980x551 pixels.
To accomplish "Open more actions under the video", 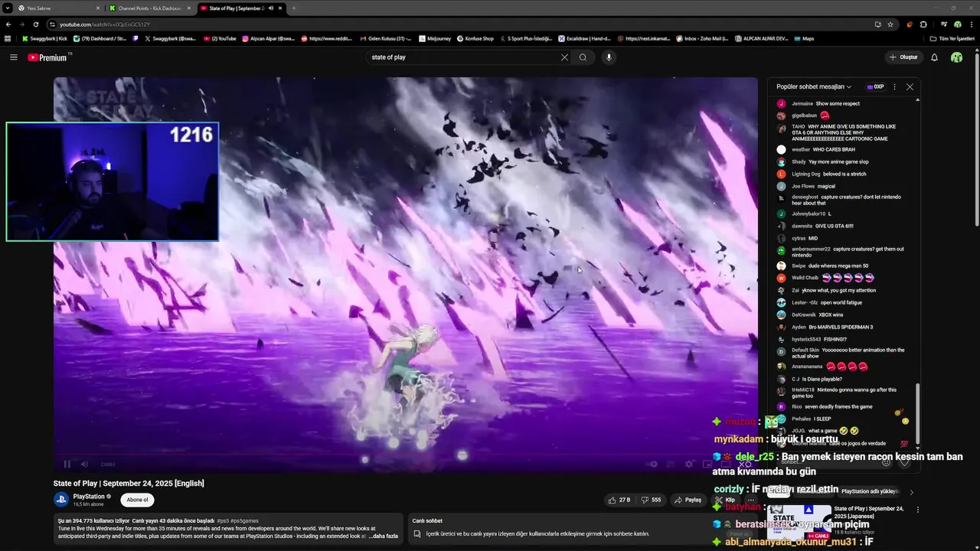I will click(x=750, y=500).
